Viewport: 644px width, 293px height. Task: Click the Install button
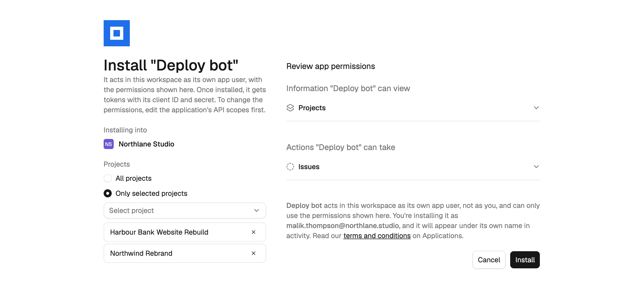click(x=525, y=260)
